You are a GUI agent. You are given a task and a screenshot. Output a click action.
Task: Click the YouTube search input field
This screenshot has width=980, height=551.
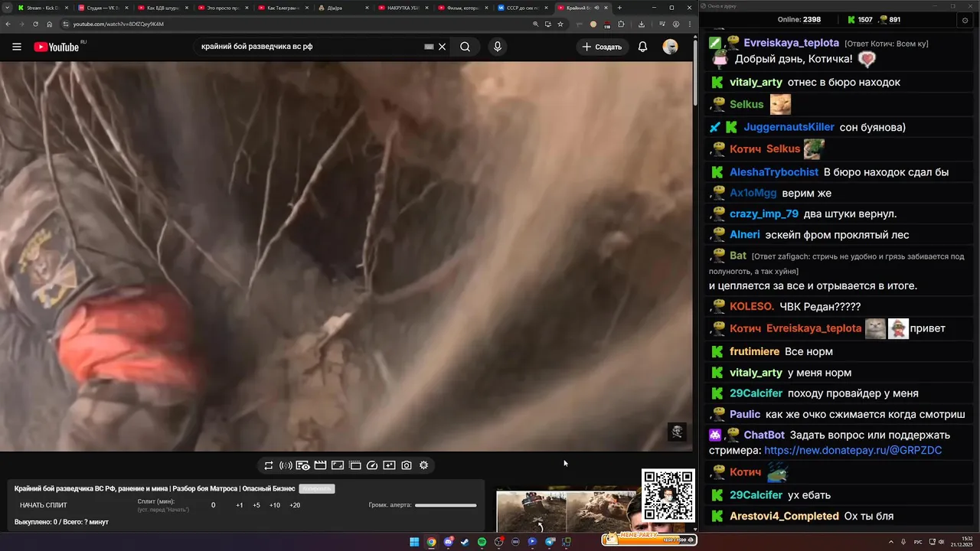[310, 47]
